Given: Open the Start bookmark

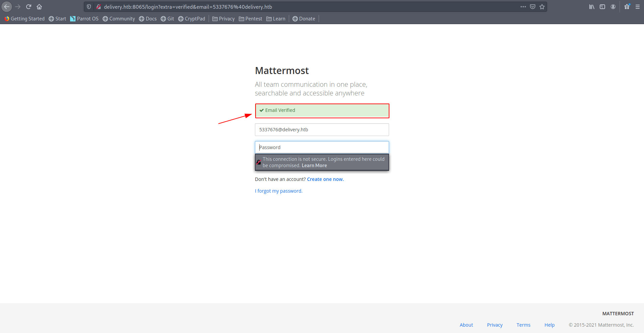Looking at the screenshot, I should point(57,19).
